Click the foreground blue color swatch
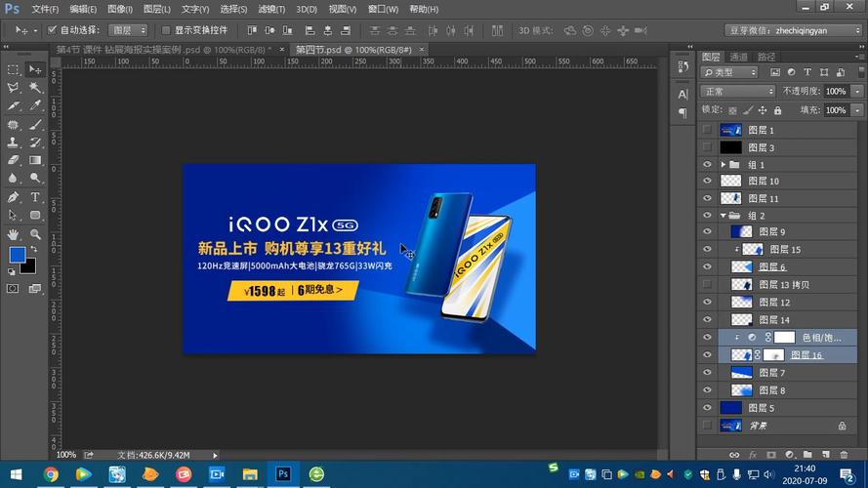868x488 pixels. [x=18, y=255]
